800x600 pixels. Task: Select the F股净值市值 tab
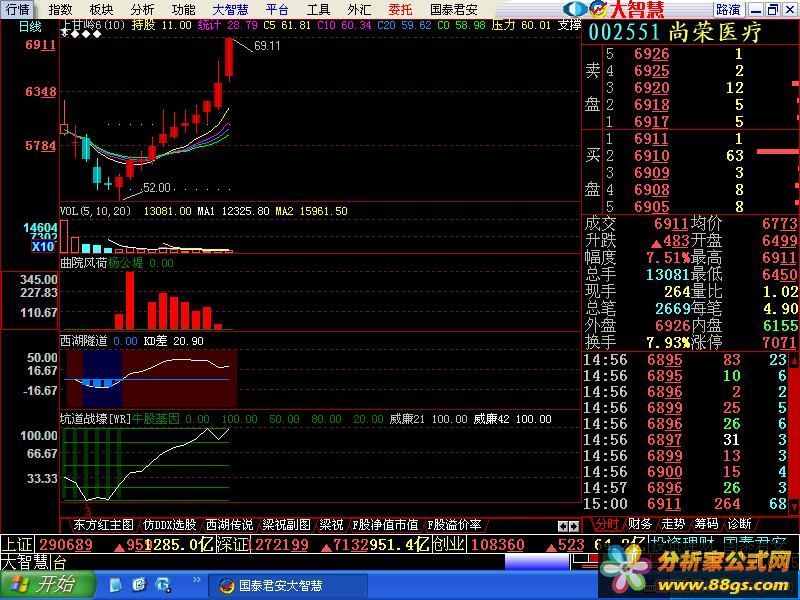click(x=385, y=524)
